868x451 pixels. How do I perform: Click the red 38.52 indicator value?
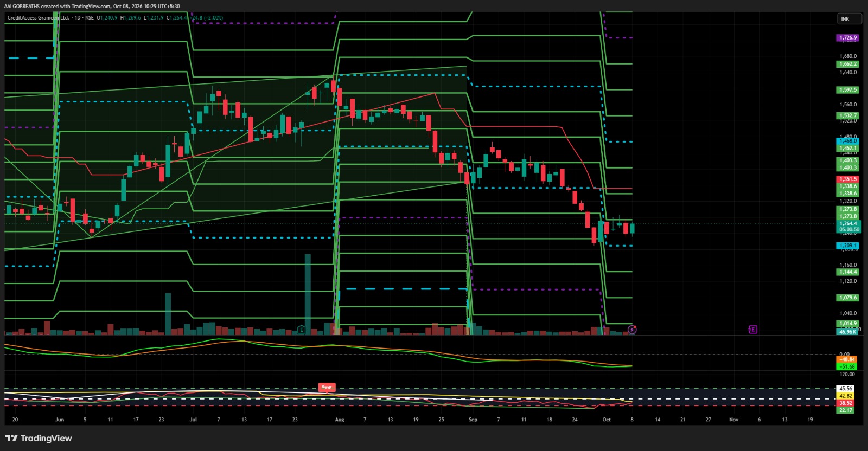point(846,403)
